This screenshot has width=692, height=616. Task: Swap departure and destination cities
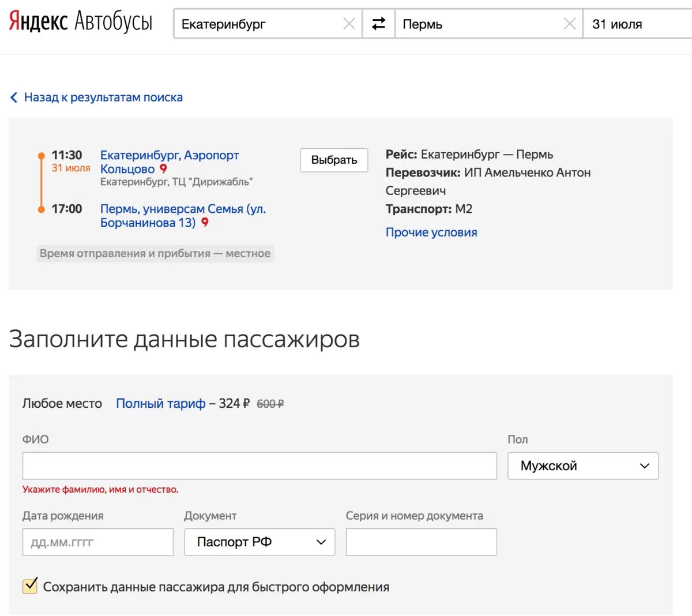point(378,24)
